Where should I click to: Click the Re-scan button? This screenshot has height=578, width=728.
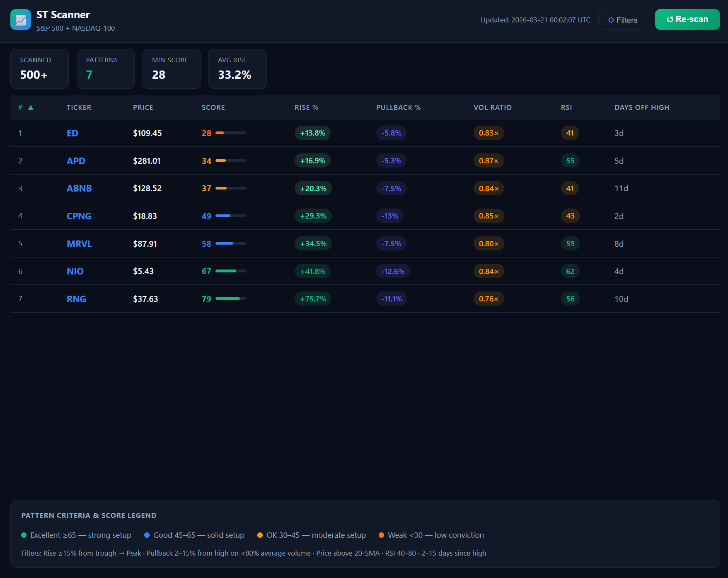coord(687,19)
